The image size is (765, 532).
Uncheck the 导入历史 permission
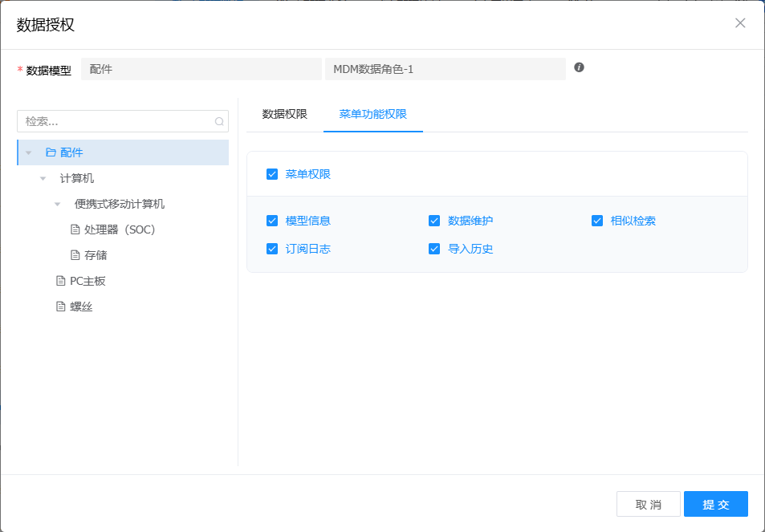[x=434, y=249]
